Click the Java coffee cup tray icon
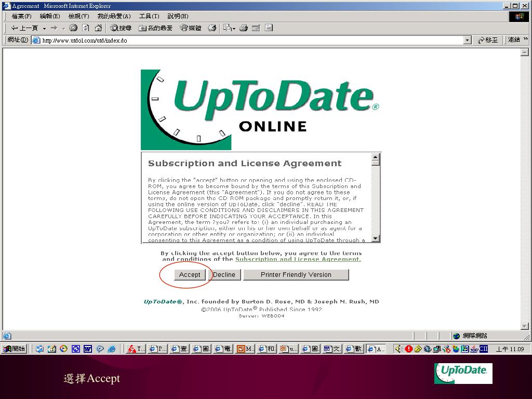 pos(474,349)
